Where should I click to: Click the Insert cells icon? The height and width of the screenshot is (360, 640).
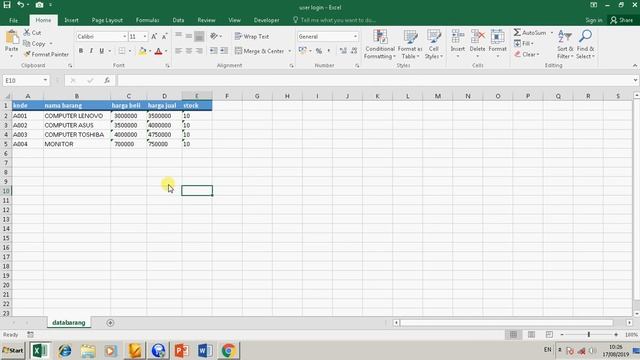click(x=458, y=37)
